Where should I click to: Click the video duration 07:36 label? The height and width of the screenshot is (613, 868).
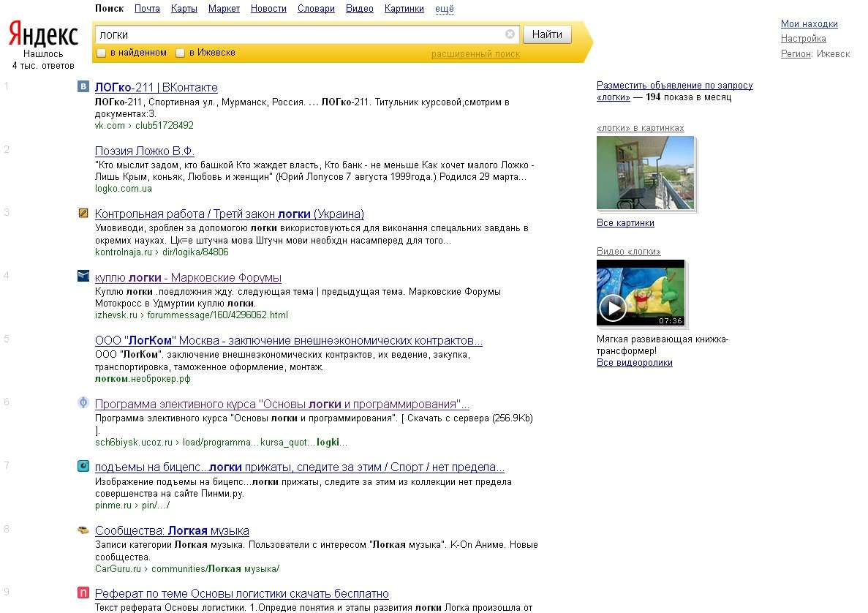tap(671, 320)
